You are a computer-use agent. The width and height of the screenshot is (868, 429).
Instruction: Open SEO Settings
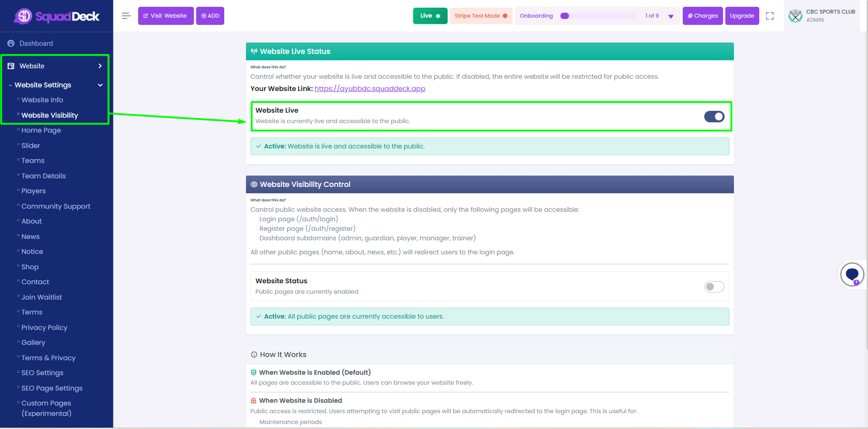(x=43, y=373)
